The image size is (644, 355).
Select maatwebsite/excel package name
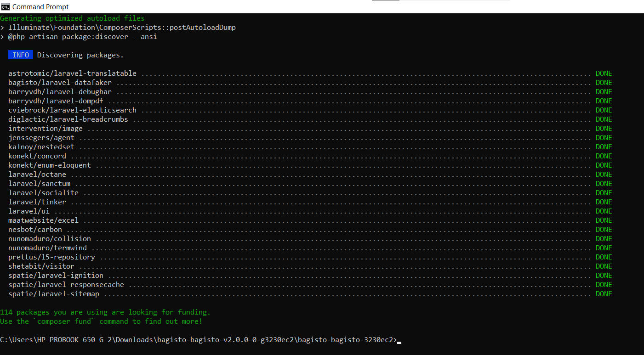[x=43, y=220]
